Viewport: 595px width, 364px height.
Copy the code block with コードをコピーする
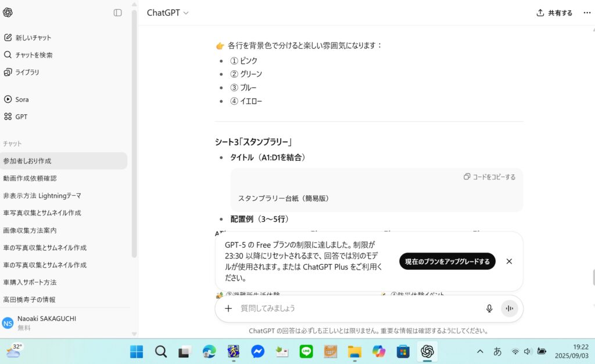489,177
